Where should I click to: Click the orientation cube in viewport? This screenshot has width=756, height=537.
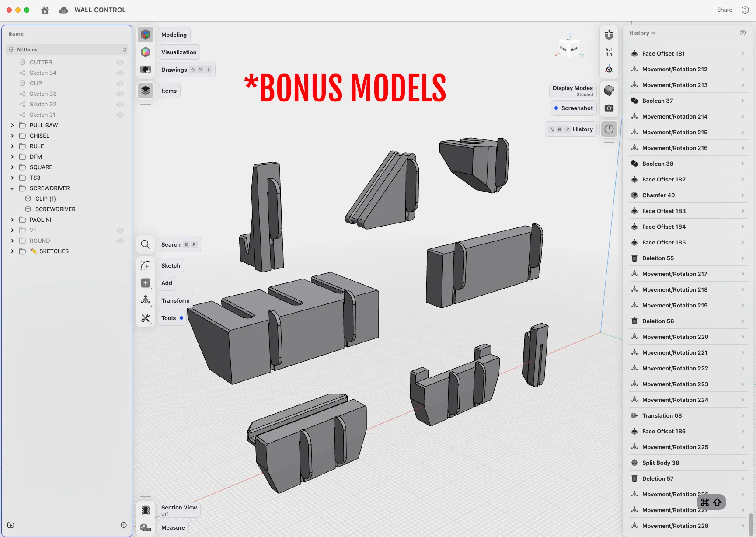[569, 48]
